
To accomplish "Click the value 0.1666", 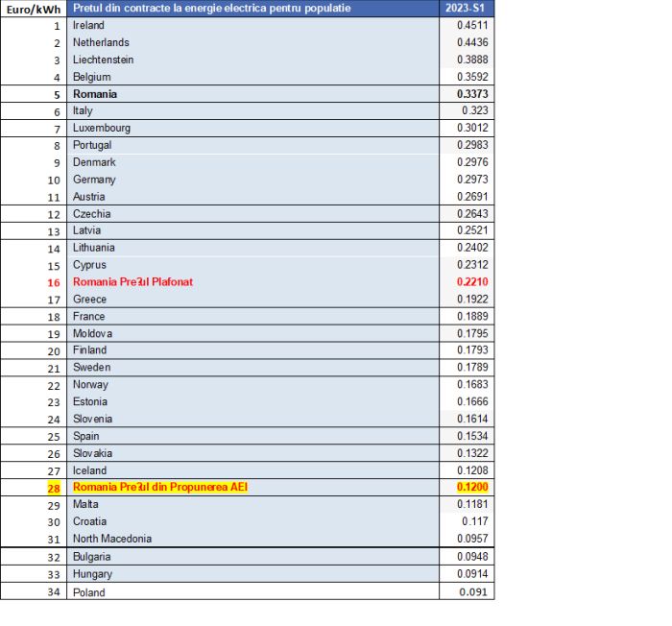I will coord(472,401).
